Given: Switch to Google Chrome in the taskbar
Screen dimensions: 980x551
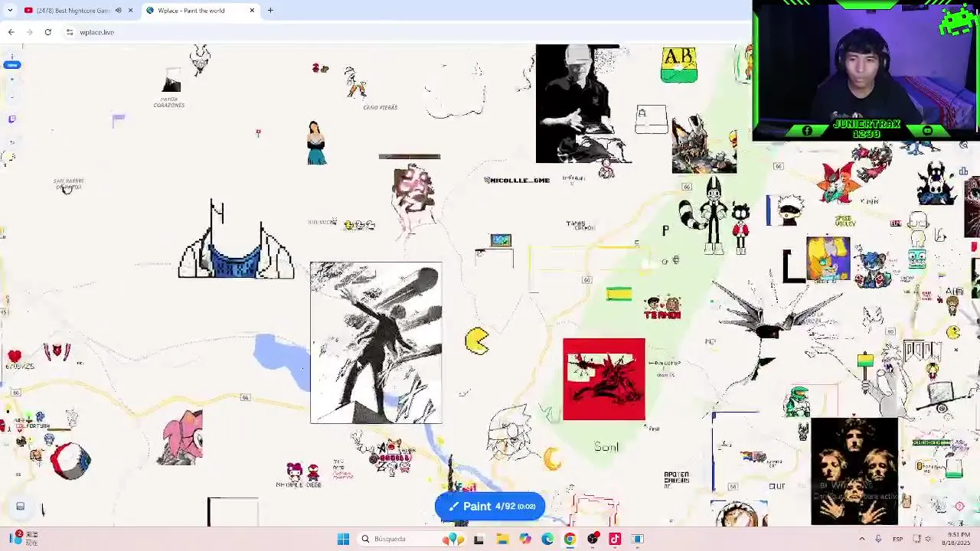Looking at the screenshot, I should [570, 539].
